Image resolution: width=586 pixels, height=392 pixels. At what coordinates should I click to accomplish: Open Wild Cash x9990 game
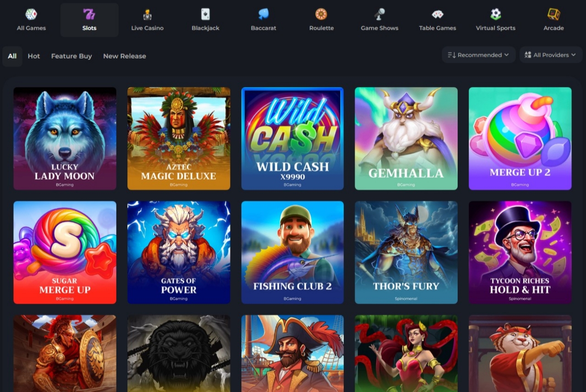292,138
